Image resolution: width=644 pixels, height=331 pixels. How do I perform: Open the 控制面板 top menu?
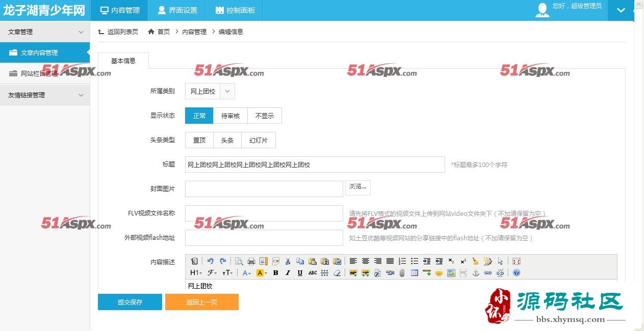(235, 10)
